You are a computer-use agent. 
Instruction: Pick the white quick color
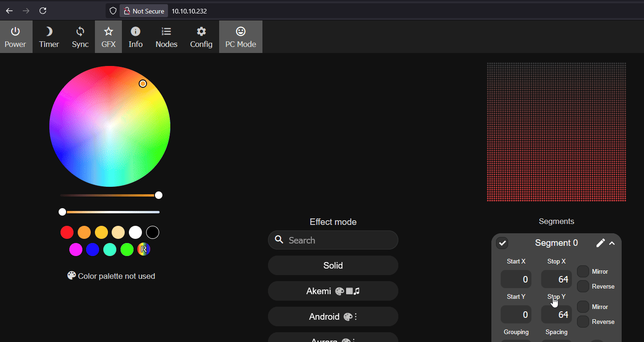coord(135,232)
